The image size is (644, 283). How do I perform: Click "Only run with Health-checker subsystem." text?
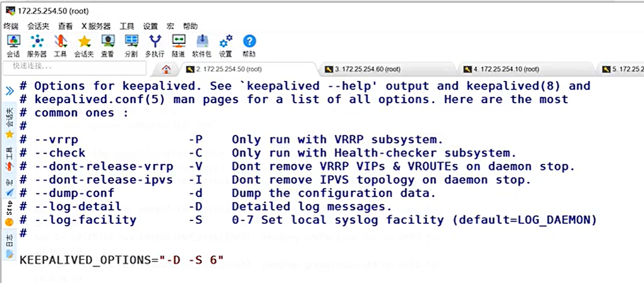coord(374,153)
